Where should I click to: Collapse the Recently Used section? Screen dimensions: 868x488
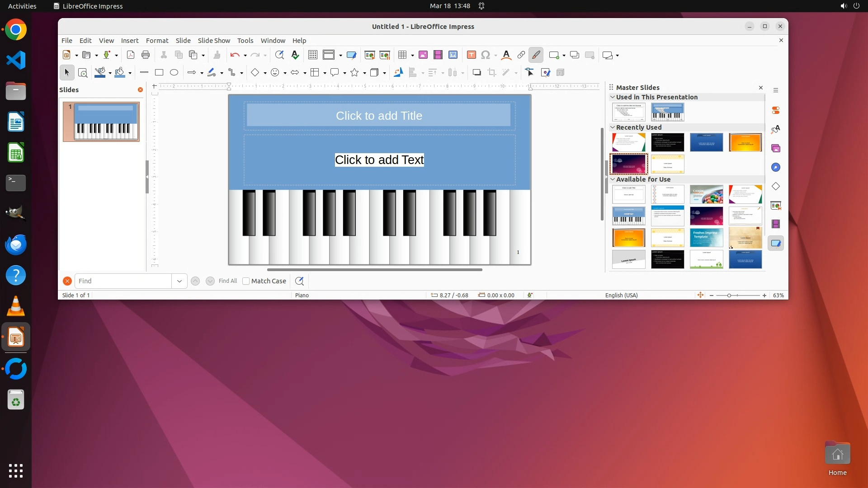click(613, 127)
